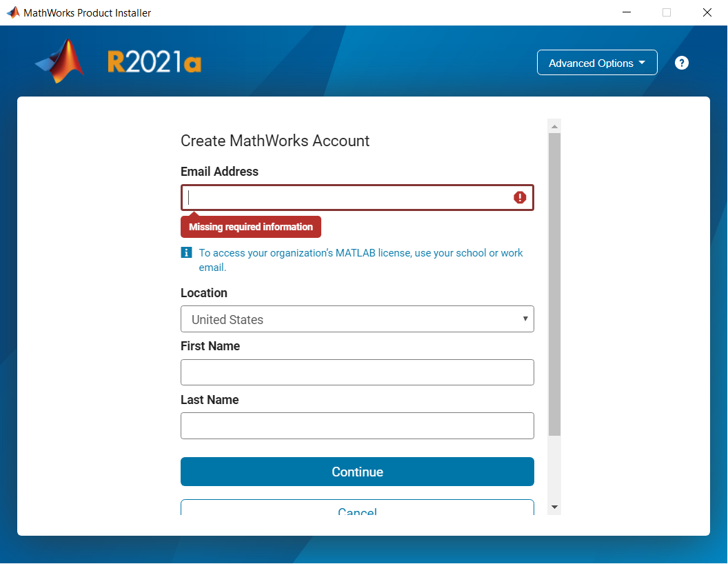Focus the Last Name input field

coord(357,425)
